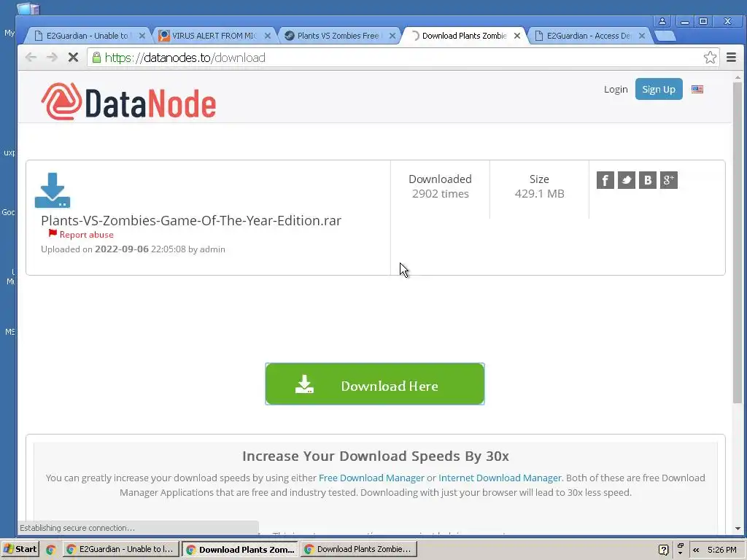Switch to E2Guardian Access De tab
The width and height of the screenshot is (747, 560).
tap(588, 36)
